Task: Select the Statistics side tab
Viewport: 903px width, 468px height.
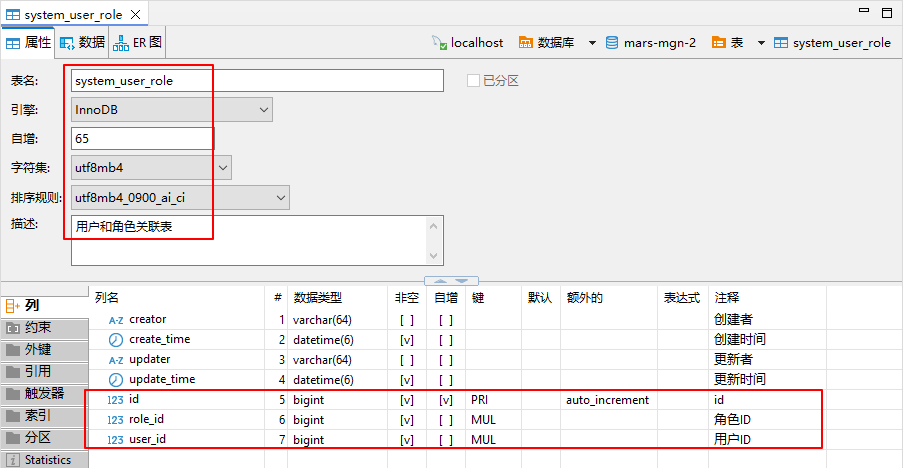Action: click(x=45, y=459)
